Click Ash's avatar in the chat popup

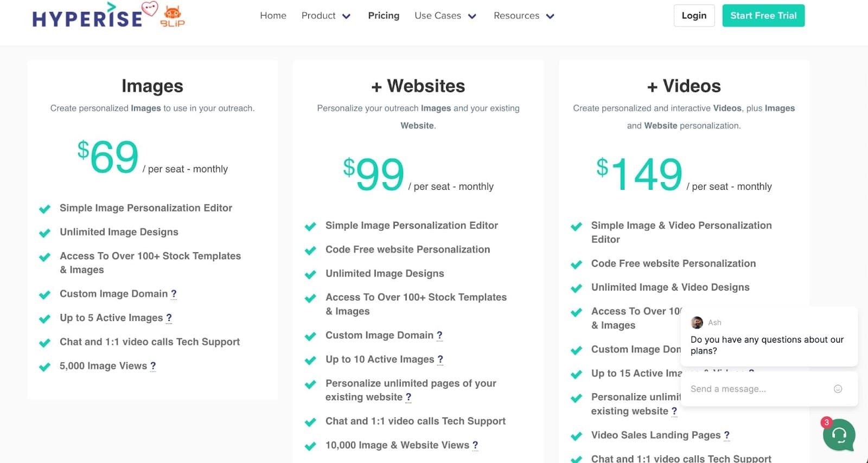click(x=696, y=322)
